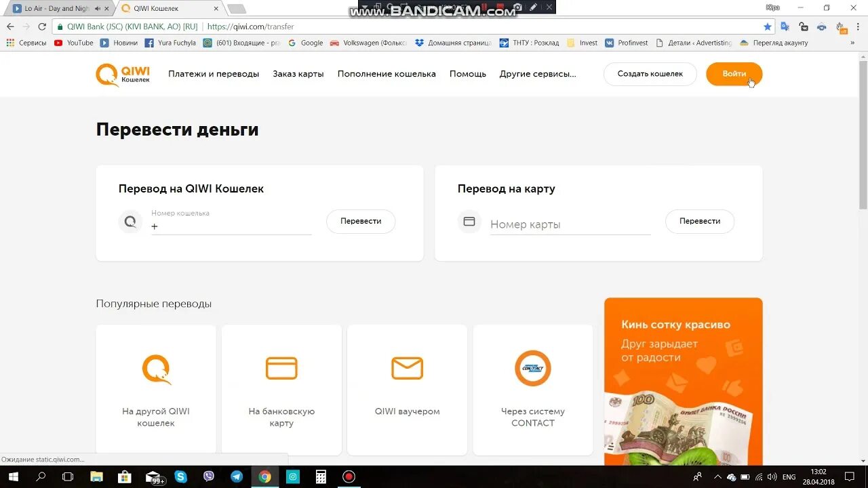Open Telegram from the taskbar

(237, 476)
